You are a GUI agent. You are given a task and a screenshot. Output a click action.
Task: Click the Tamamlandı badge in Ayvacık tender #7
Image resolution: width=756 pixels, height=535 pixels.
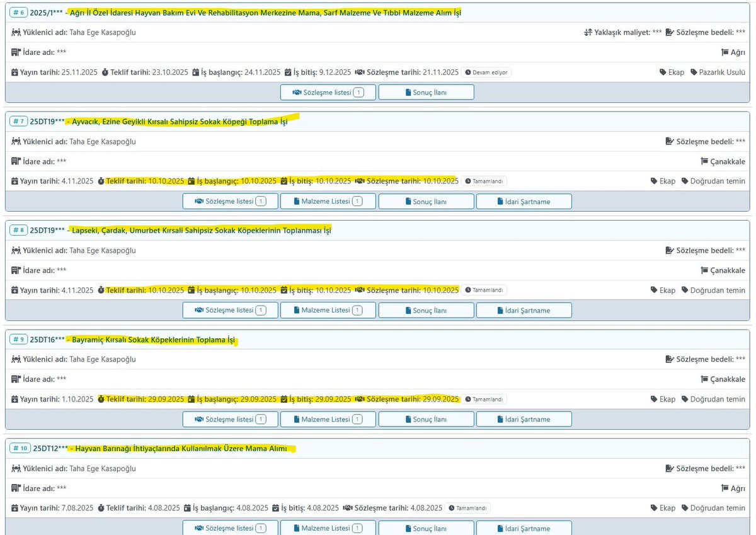click(x=484, y=181)
